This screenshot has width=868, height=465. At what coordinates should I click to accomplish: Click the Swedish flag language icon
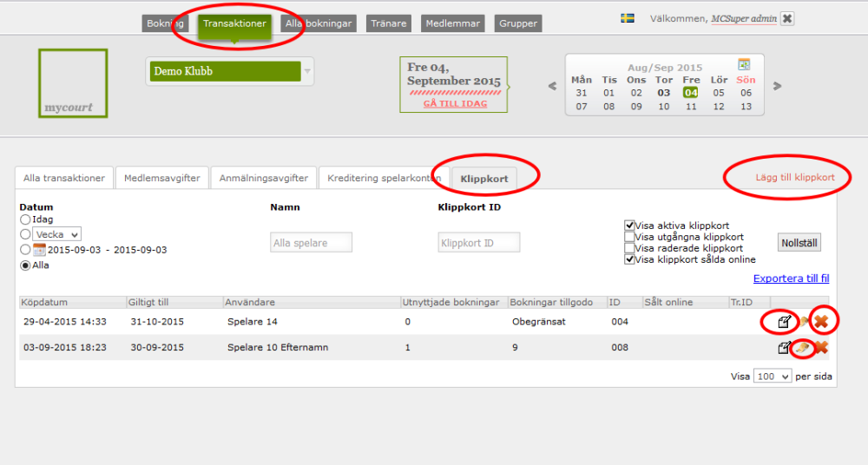[628, 18]
